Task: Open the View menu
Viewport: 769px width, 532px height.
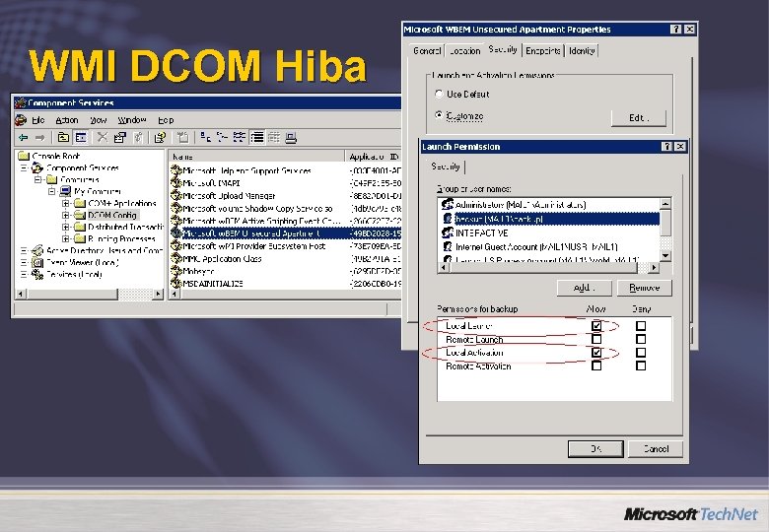Action: (98, 120)
